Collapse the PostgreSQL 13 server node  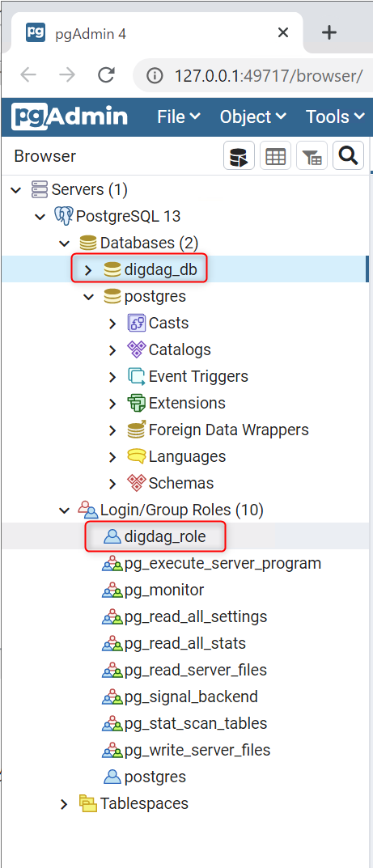(40, 217)
